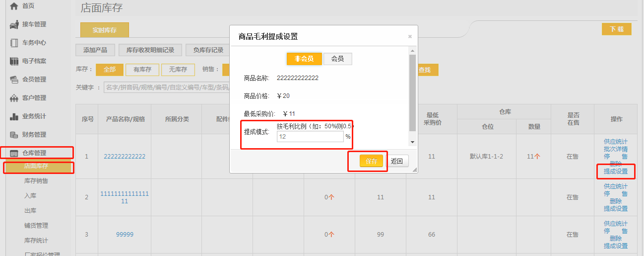644x256 pixels.
Task: Switch to 会员 option in dialog
Action: (x=337, y=59)
